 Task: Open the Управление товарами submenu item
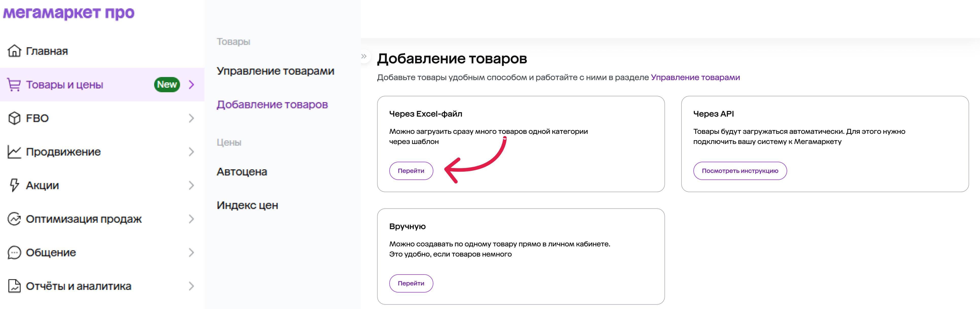tap(275, 71)
